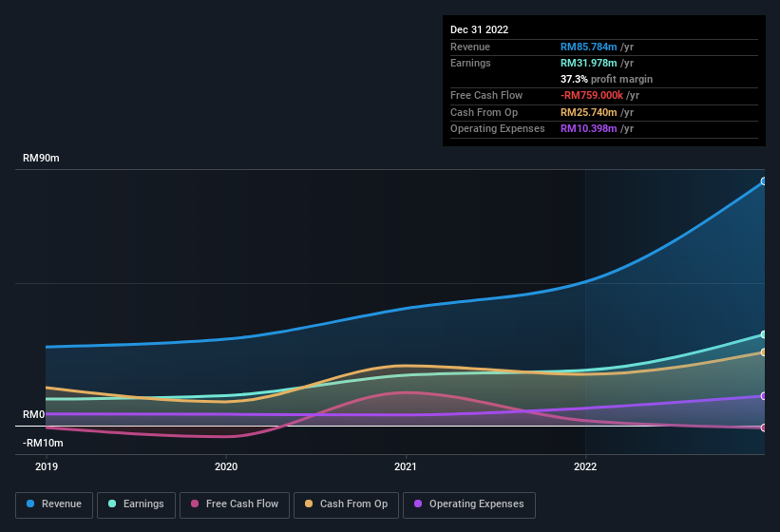The width and height of the screenshot is (780, 532).
Task: Click the Operating Expenses end data point
Action: click(764, 396)
